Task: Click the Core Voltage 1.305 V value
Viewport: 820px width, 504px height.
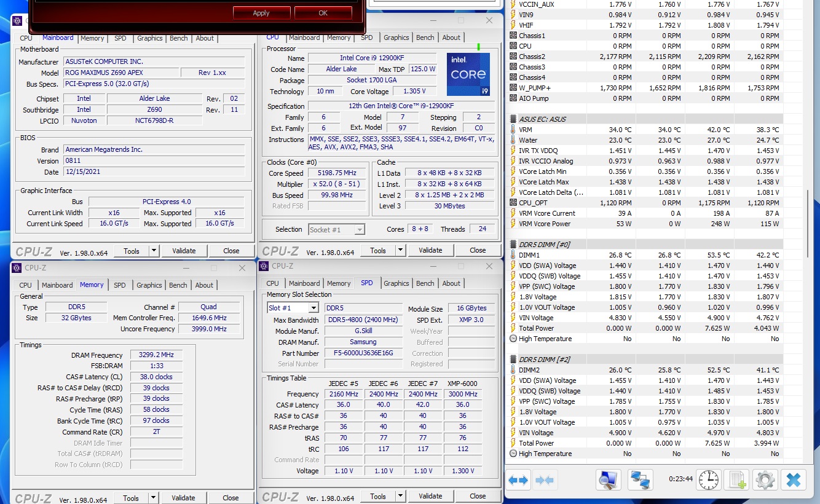Action: [x=415, y=92]
